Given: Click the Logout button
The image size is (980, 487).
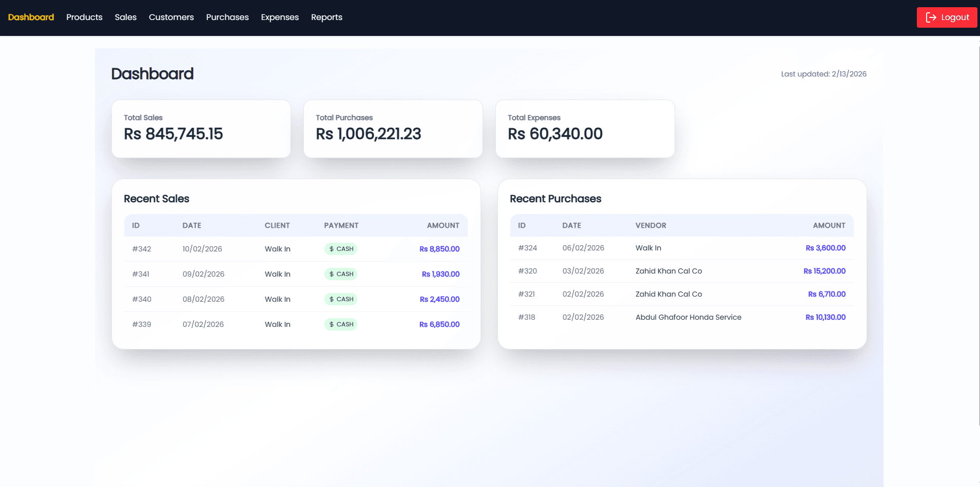Looking at the screenshot, I should [946, 17].
